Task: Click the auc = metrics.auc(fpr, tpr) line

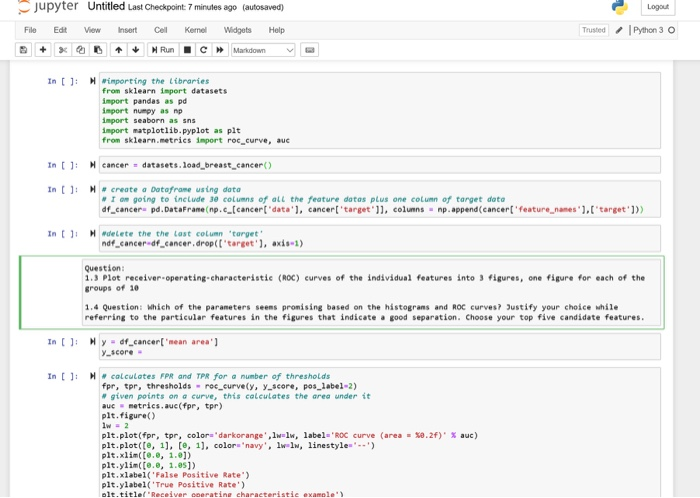Action: coord(162,406)
